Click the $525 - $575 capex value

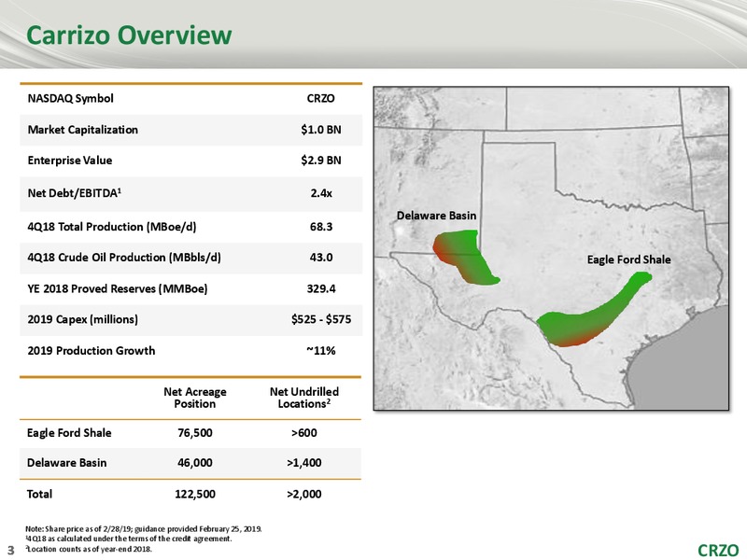pos(321,319)
